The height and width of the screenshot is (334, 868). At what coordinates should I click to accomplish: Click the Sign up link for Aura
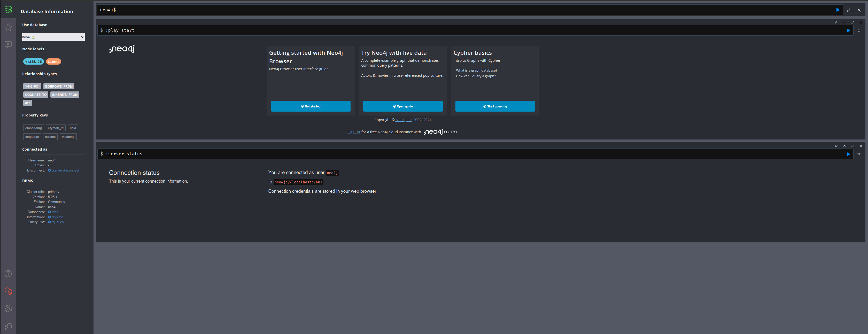coord(353,132)
